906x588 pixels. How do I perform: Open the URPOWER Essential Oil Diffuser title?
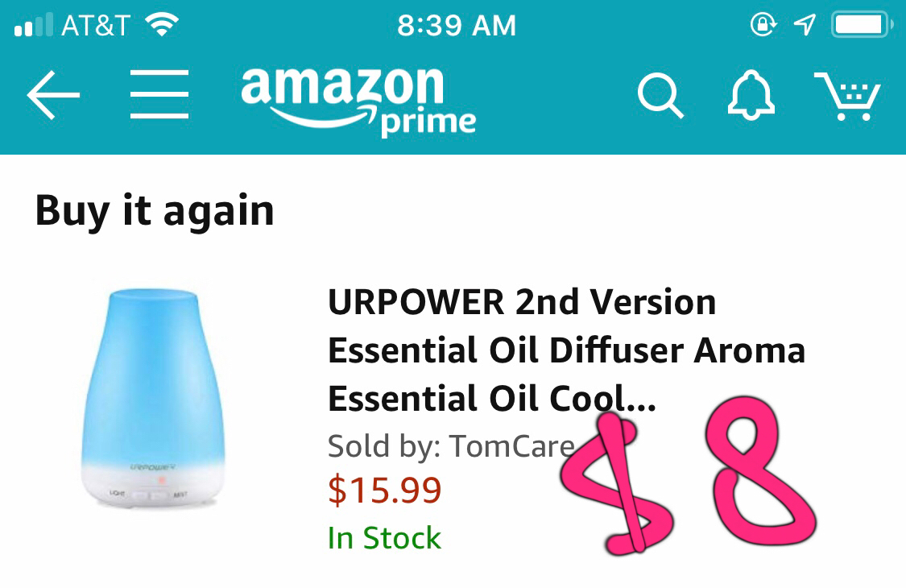pos(566,351)
